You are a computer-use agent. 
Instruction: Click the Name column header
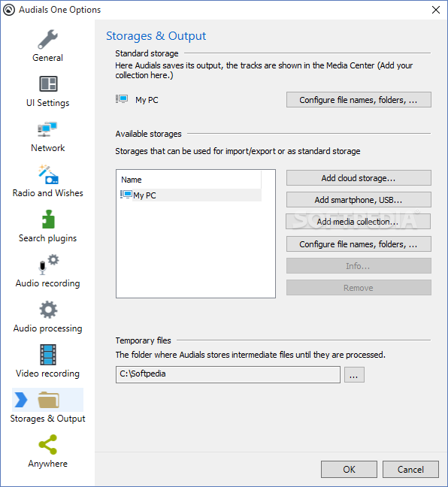190,180
